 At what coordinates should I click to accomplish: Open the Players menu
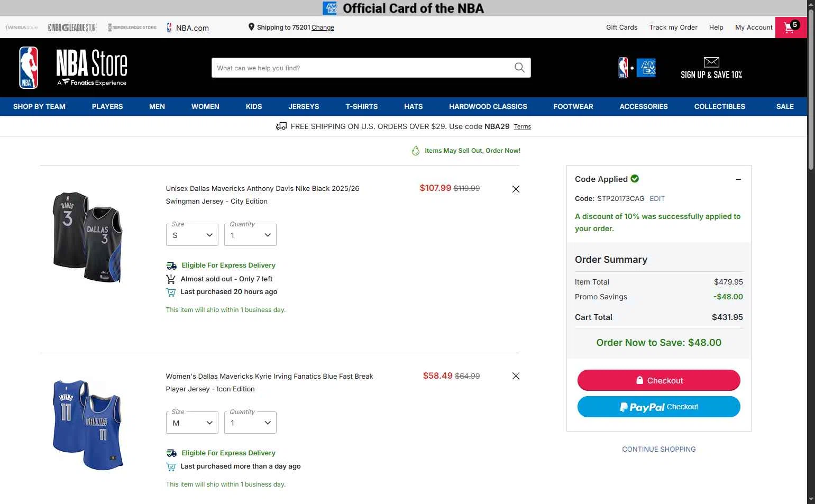pyautogui.click(x=107, y=106)
